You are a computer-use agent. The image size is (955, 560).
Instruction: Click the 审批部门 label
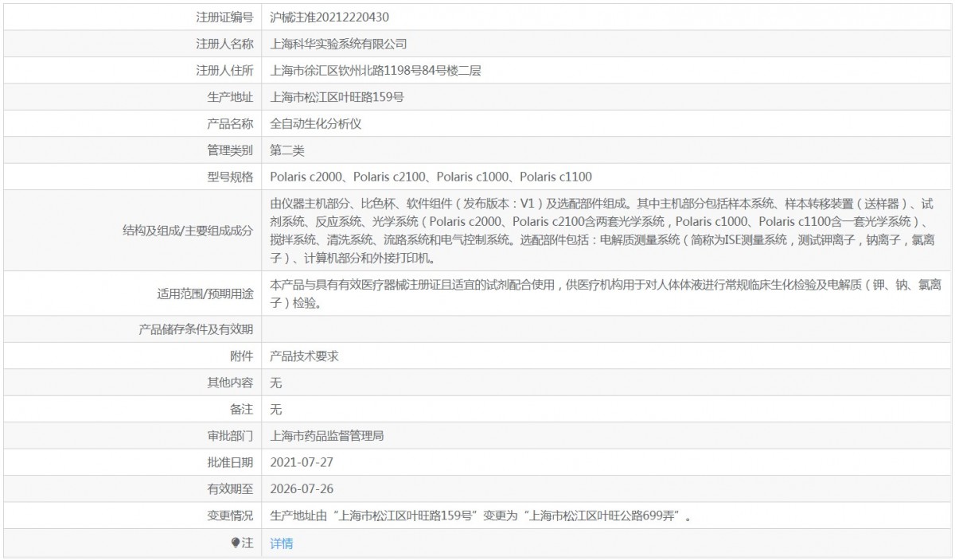230,436
